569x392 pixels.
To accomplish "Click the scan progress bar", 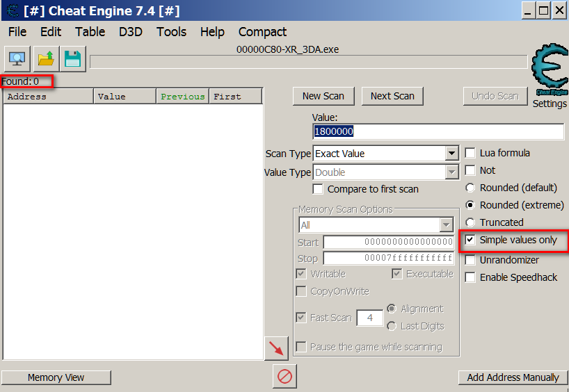I will (x=308, y=62).
